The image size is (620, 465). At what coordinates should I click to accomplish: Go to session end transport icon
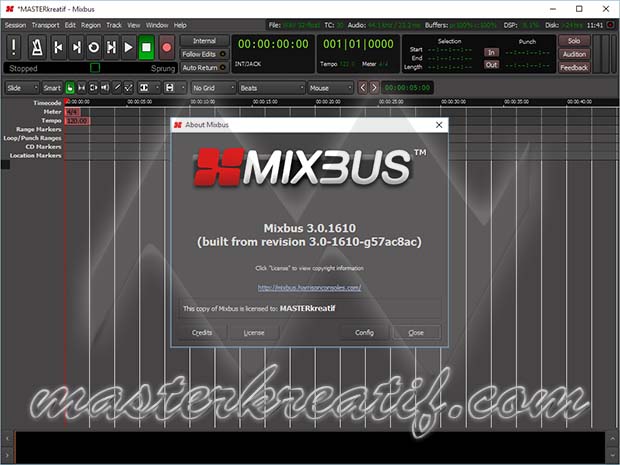coord(76,47)
